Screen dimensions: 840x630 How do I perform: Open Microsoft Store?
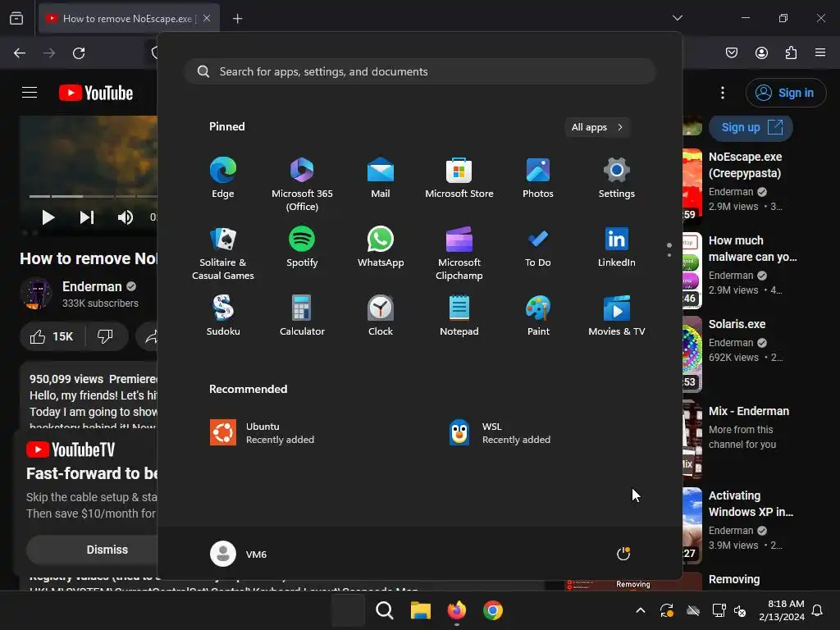pos(459,178)
